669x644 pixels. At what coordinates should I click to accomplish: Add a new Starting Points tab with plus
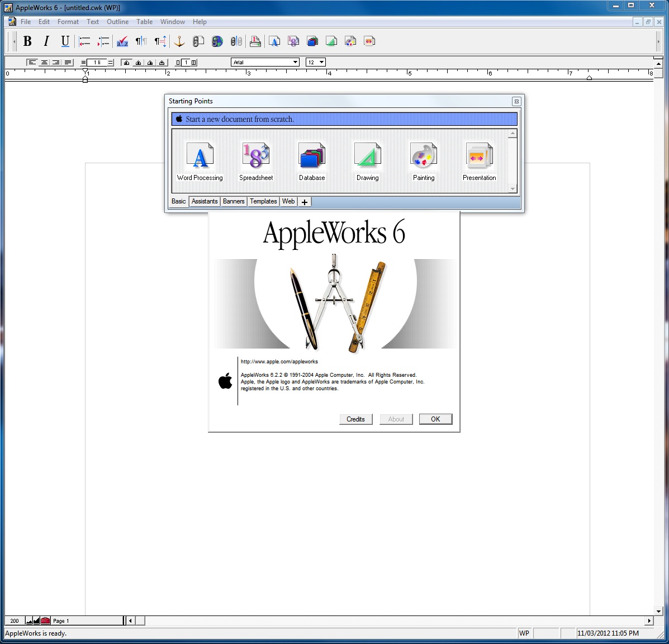tap(305, 202)
